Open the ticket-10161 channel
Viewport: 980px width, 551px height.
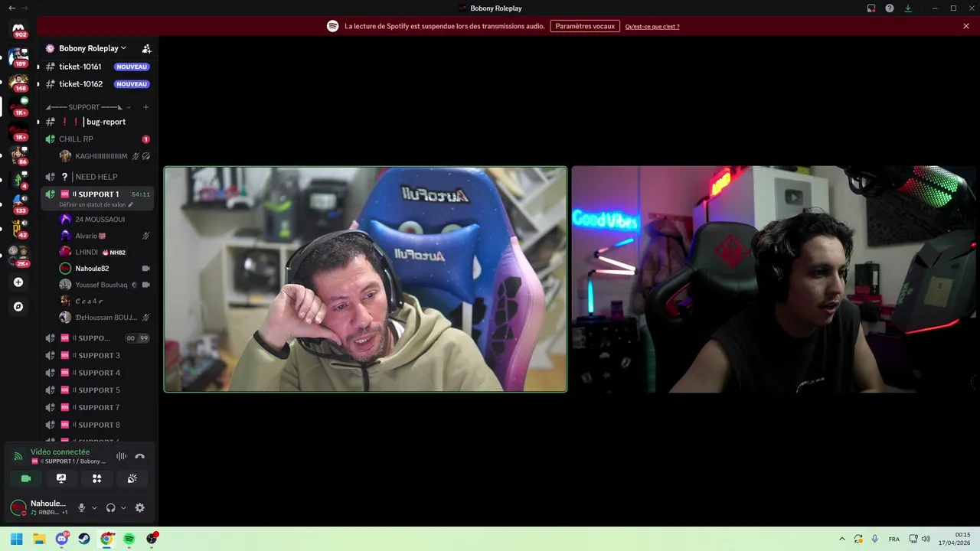pyautogui.click(x=97, y=67)
